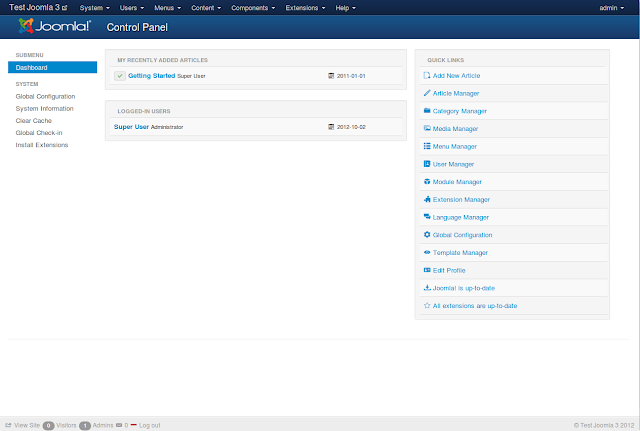640x431 pixels.
Task: Open the System dropdown menu
Action: tap(95, 8)
